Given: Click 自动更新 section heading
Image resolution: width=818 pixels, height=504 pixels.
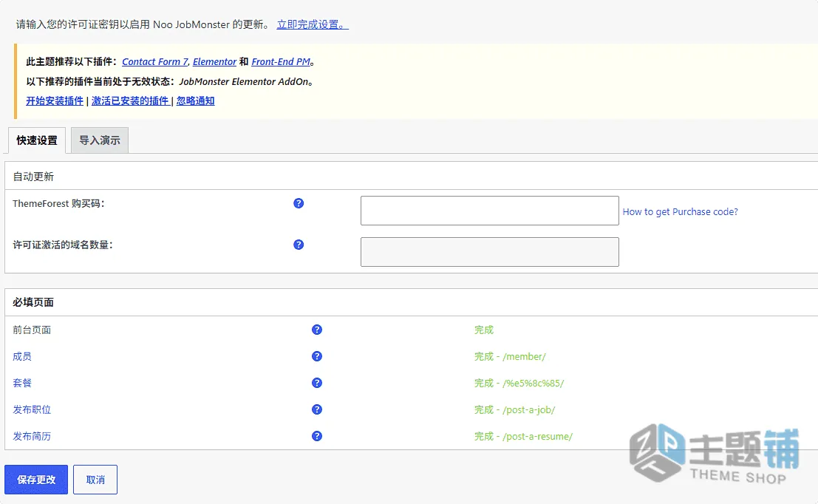Looking at the screenshot, I should [x=33, y=177].
